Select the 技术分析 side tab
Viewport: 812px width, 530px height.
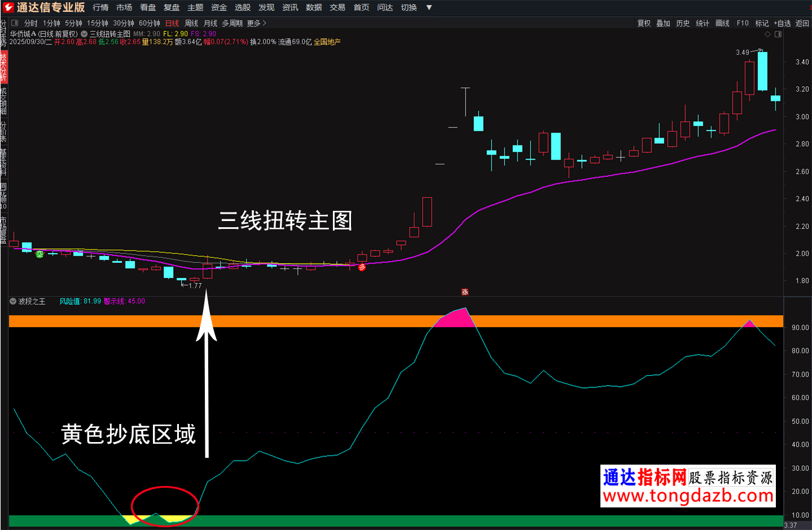3,67
